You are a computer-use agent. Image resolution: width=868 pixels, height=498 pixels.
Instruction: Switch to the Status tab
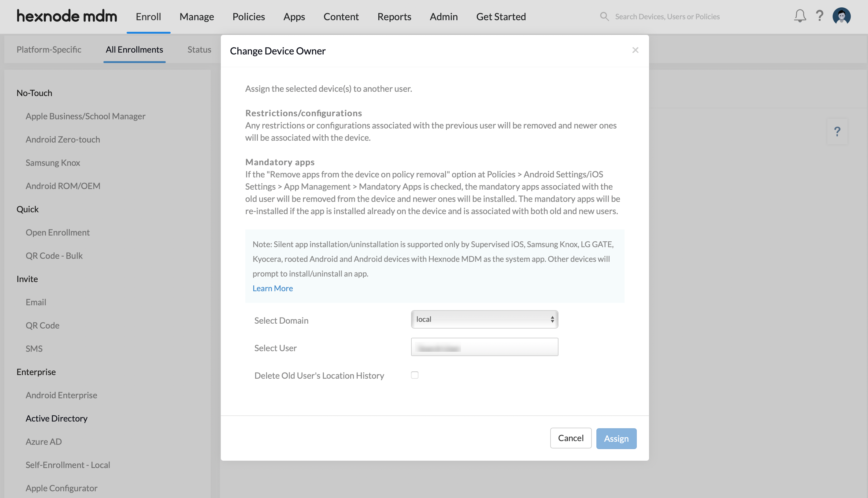(x=199, y=49)
